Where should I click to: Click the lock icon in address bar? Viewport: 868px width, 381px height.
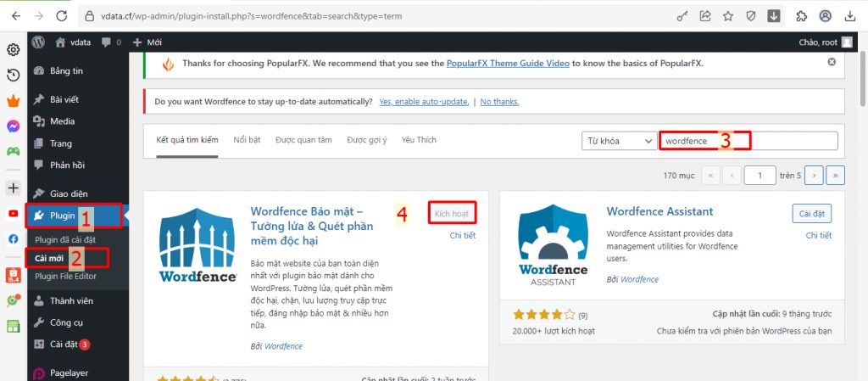[x=90, y=17]
